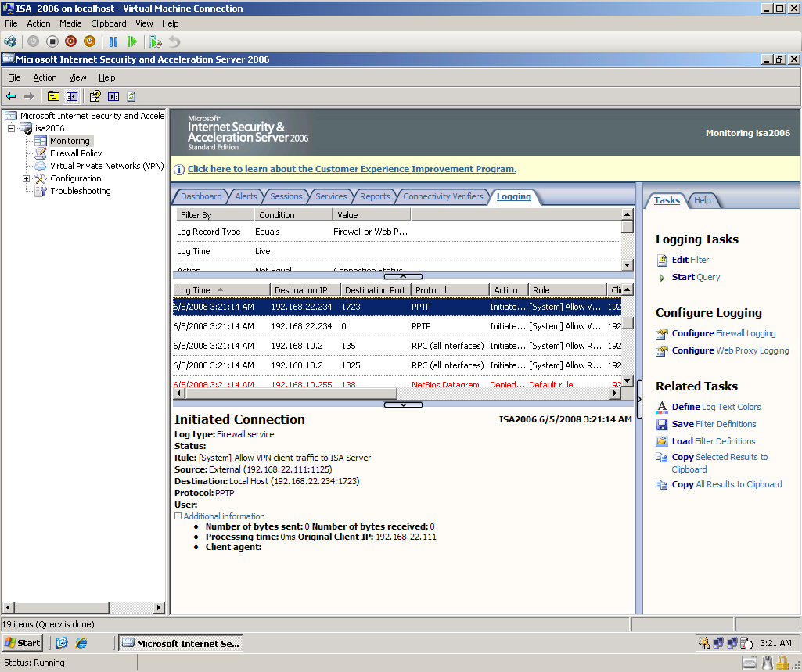802x672 pixels.
Task: Select log row with destination port 135
Action: point(397,346)
